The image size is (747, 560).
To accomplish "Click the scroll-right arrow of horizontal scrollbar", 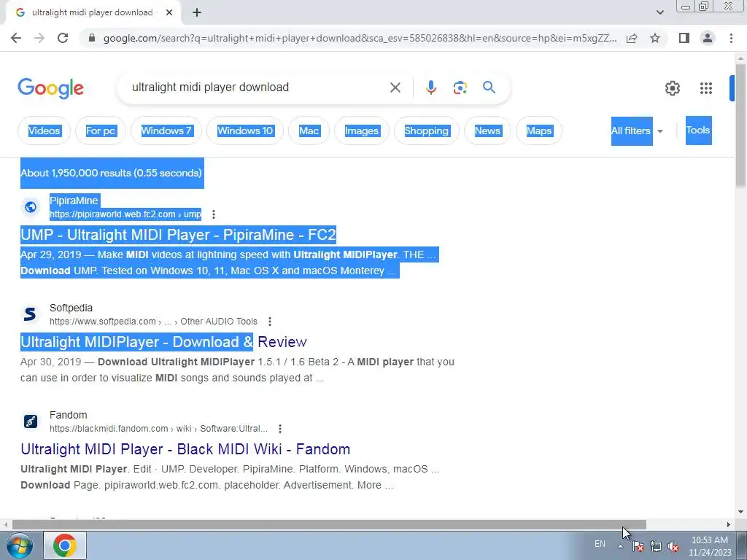I will tap(729, 524).
